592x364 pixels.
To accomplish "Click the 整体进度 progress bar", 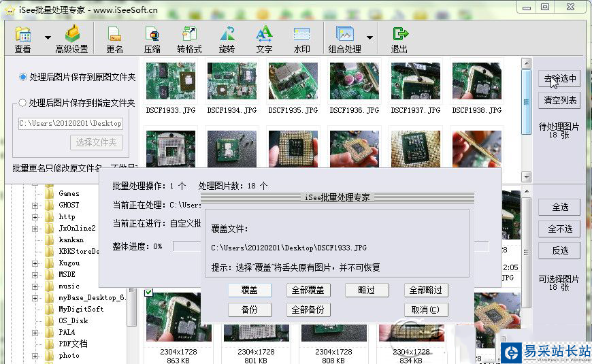I will coord(331,246).
